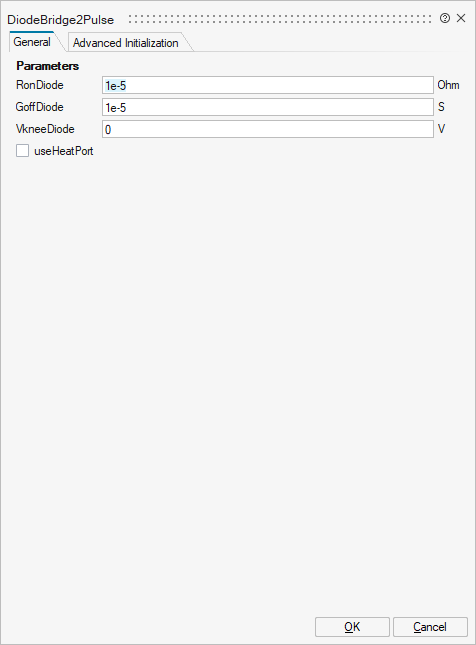The width and height of the screenshot is (476, 645).
Task: Click the RonDiode parameter label
Action: click(x=39, y=85)
